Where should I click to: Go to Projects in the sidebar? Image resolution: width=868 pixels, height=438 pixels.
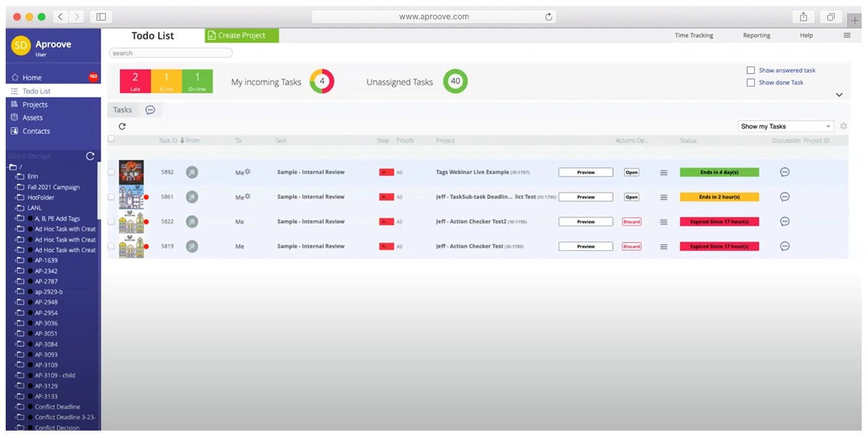tap(35, 105)
